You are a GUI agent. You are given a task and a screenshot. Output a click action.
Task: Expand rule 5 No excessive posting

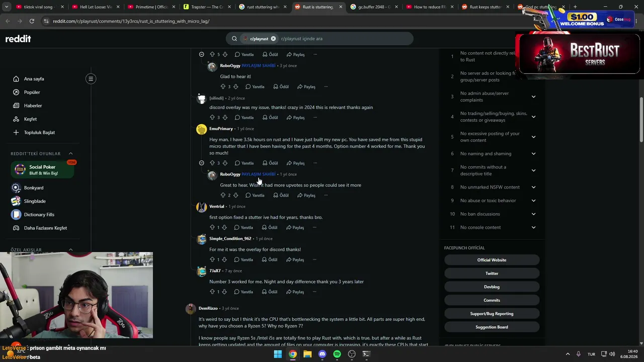click(533, 137)
